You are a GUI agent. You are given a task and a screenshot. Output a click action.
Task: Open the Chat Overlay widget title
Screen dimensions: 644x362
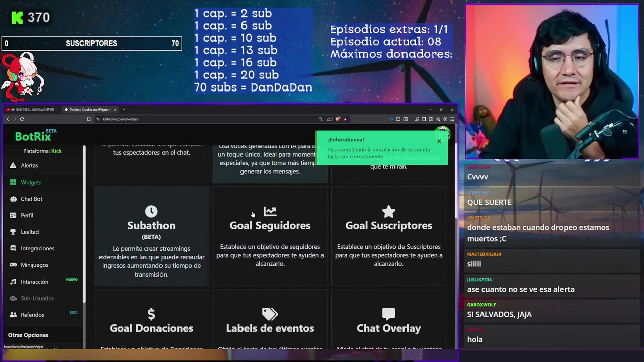[388, 328]
